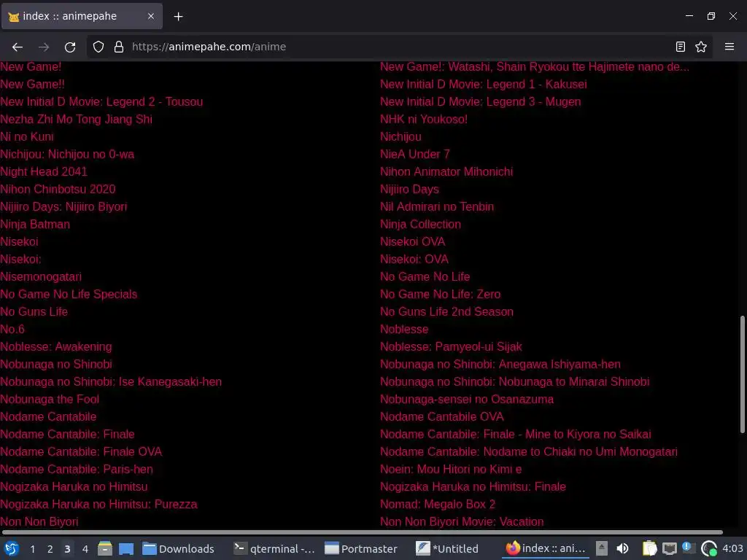The width and height of the screenshot is (747, 560).
Task: Open Nogizaka Haruka no Himitsu: Purezza
Action: pos(98,505)
